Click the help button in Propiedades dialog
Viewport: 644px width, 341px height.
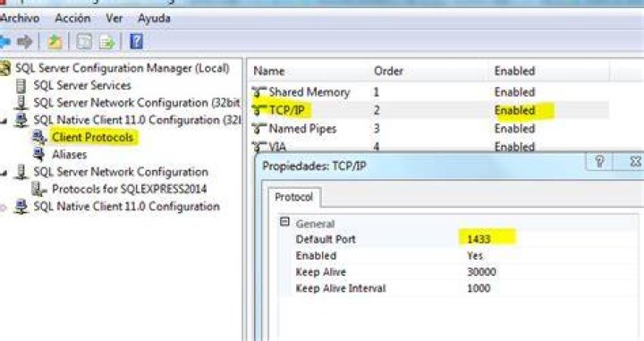click(599, 161)
